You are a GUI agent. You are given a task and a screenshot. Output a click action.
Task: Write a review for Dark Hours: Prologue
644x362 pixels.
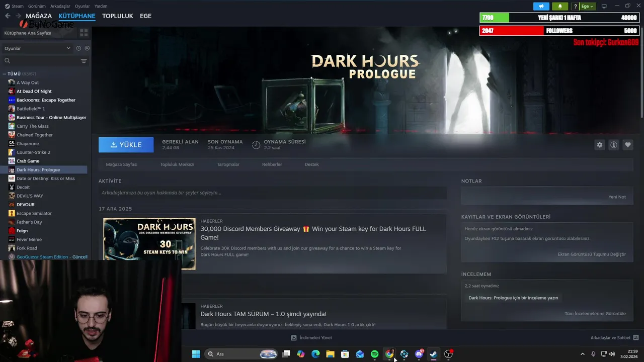tap(513, 298)
